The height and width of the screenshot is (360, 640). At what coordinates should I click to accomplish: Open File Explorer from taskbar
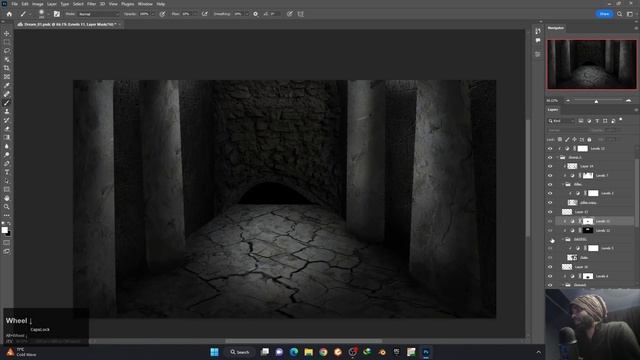pos(309,352)
